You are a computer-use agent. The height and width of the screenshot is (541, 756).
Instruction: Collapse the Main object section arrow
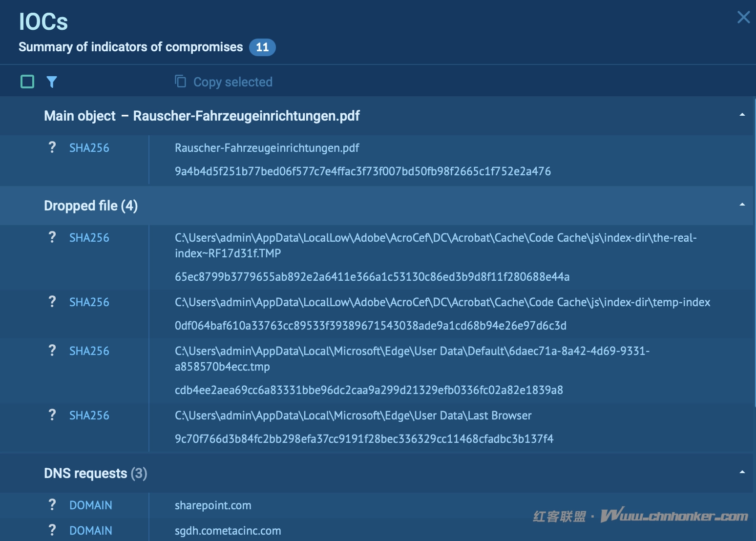point(742,115)
